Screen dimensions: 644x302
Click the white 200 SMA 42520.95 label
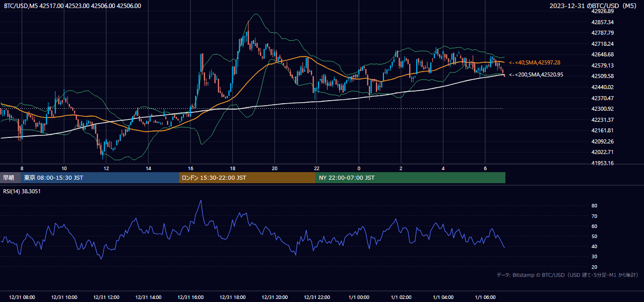(x=536, y=74)
